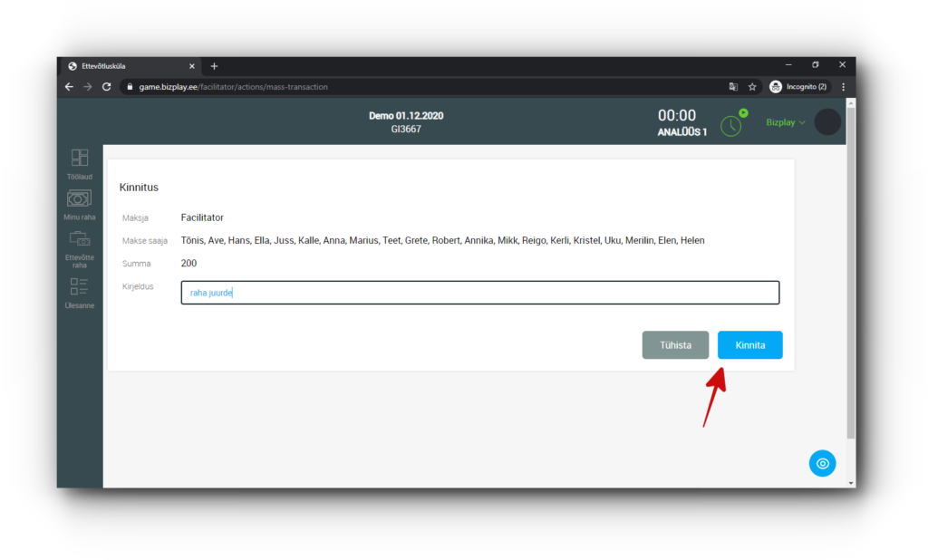This screenshot has height=560, width=928.
Task: Open Ülesanne task list icon
Action: click(x=80, y=292)
